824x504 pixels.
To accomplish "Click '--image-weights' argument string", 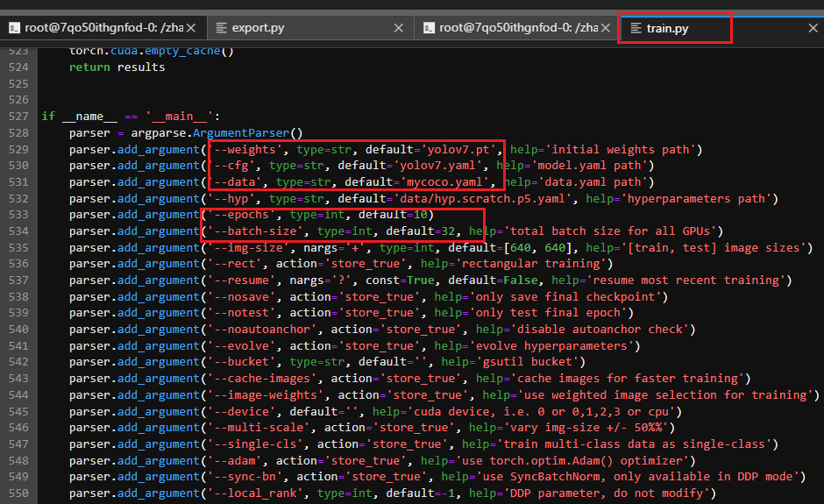I will (266, 394).
